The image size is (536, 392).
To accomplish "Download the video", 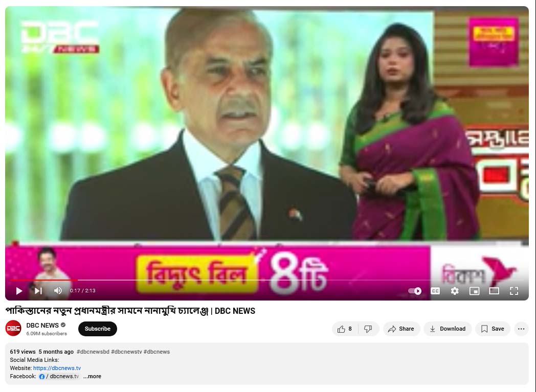I will tap(448, 329).
